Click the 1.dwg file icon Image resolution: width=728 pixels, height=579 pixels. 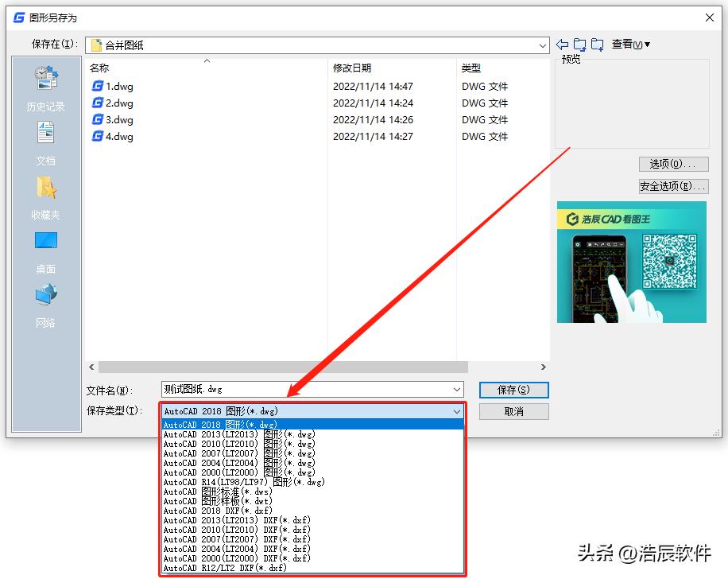pyautogui.click(x=97, y=86)
